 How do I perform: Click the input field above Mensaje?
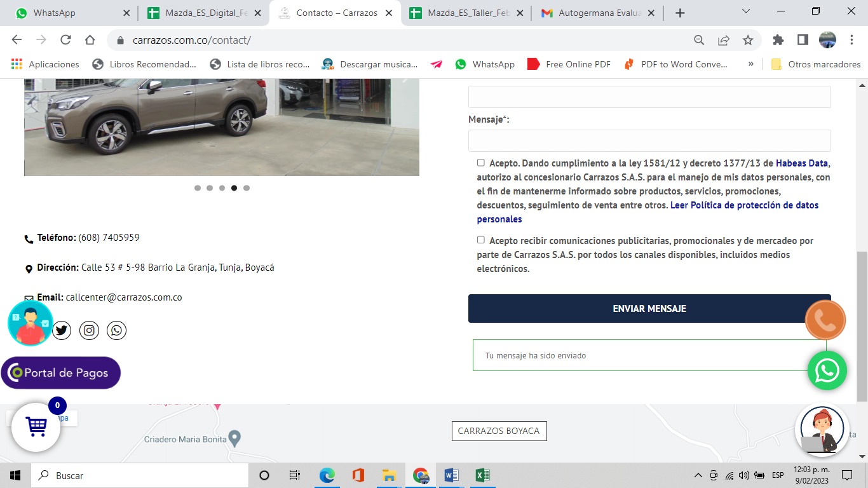[649, 97]
